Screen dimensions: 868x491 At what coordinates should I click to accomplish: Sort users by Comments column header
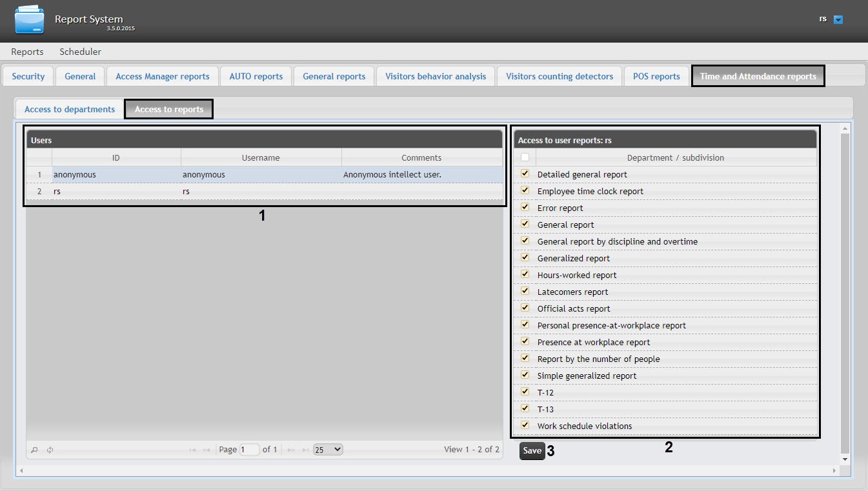(x=421, y=157)
